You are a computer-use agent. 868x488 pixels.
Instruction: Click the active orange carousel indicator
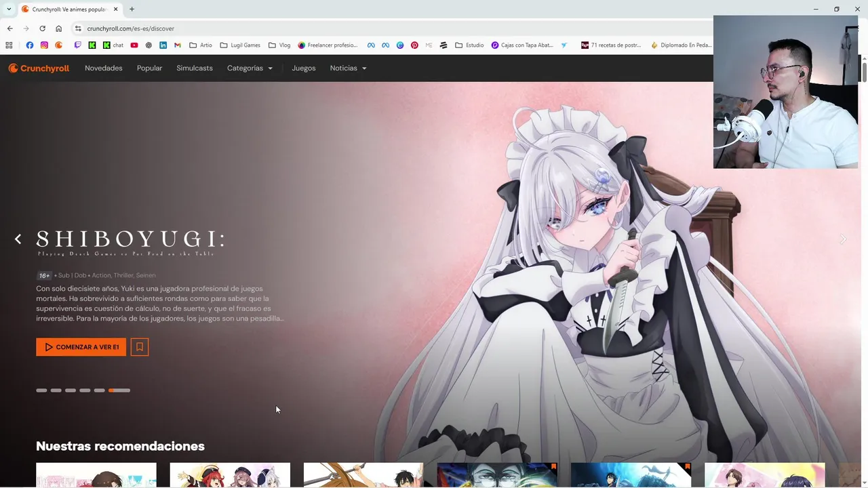(x=119, y=390)
